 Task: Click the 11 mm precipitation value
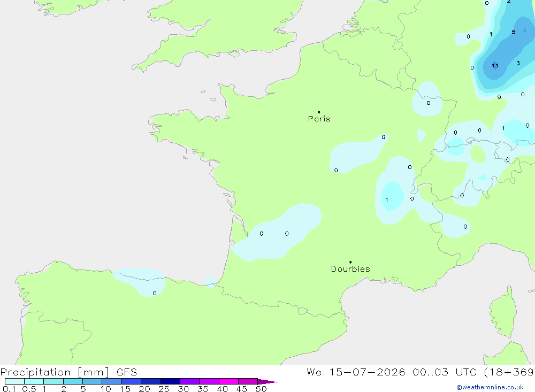coord(495,65)
